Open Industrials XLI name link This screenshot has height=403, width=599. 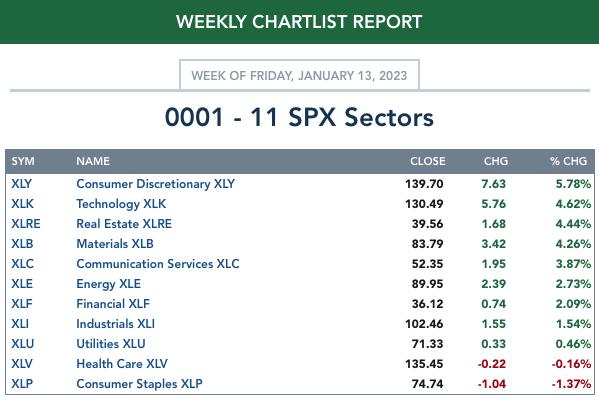click(x=115, y=324)
